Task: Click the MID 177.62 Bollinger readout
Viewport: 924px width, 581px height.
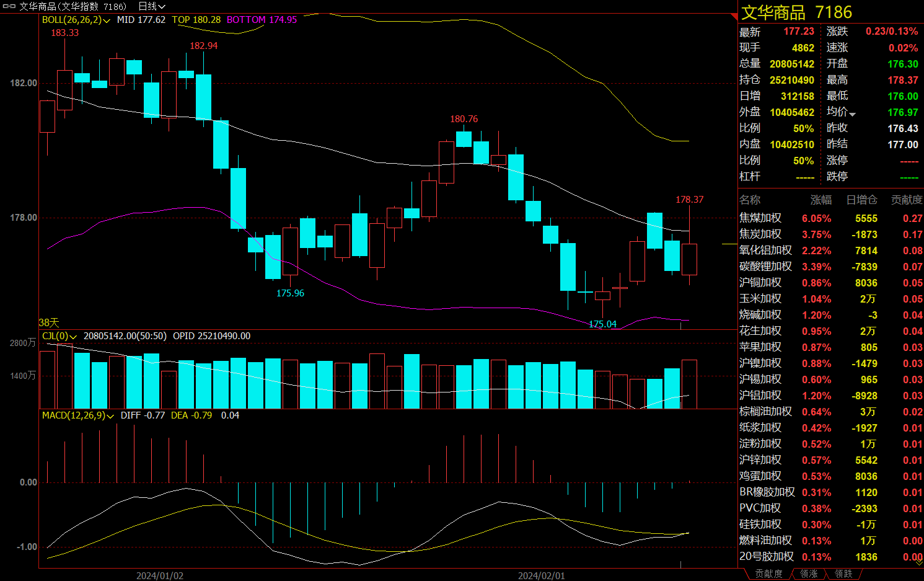Action: (x=141, y=20)
